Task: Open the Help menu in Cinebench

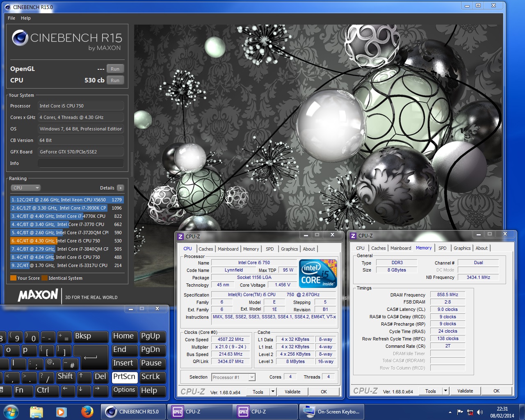Action: tap(26, 18)
